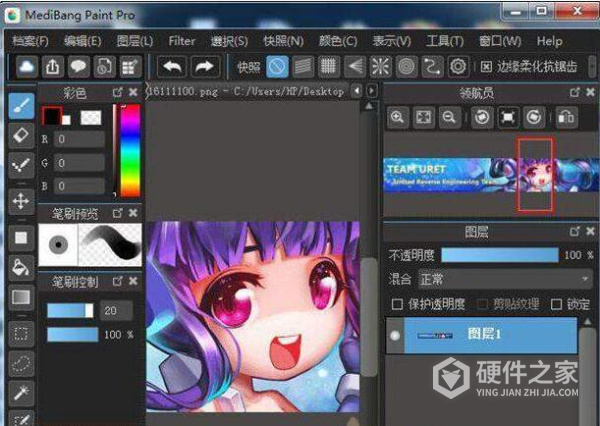Open the 颜色(C) menu
600x426 pixels.
coord(338,41)
